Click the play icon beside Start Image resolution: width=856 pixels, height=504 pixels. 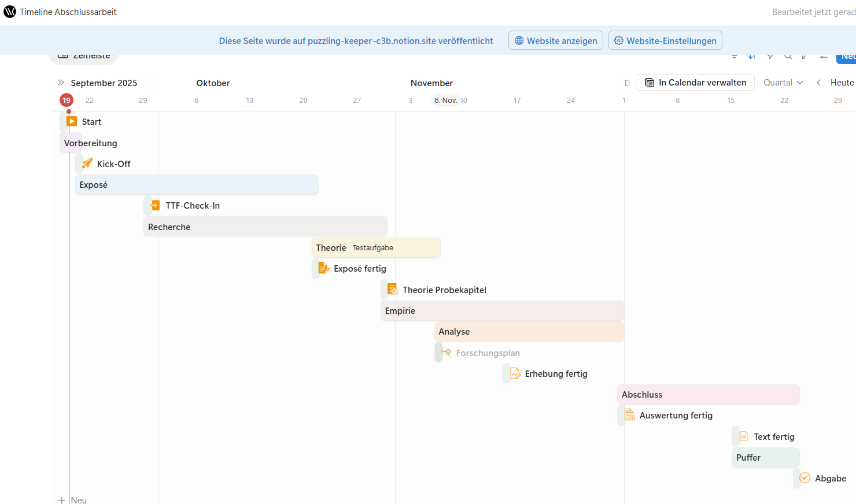(73, 121)
